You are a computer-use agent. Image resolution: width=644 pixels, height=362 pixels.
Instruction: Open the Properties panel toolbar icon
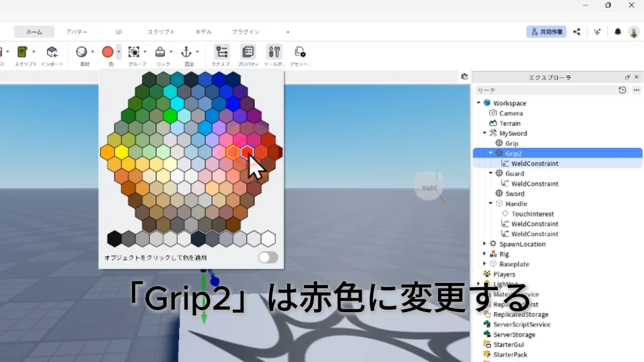pos(248,52)
